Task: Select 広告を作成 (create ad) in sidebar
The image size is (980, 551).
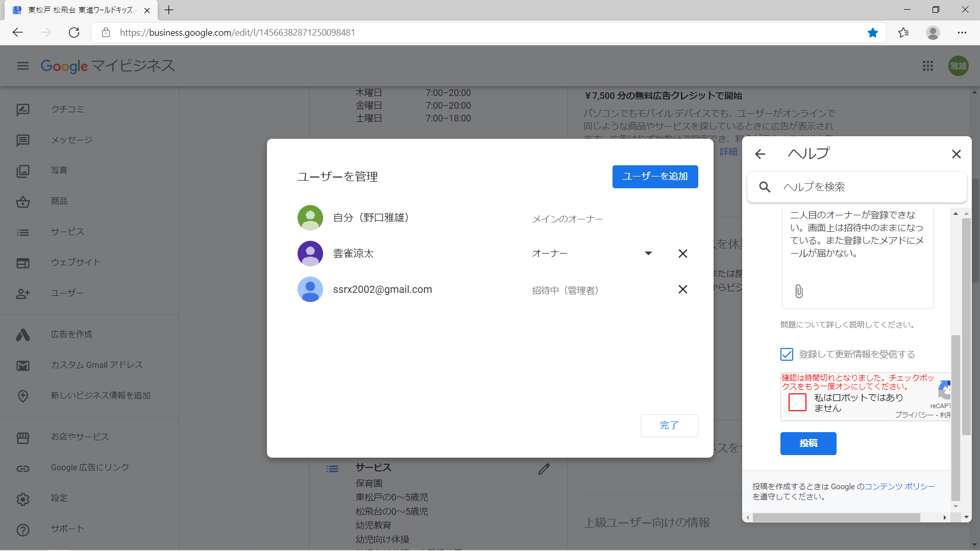Action: (x=71, y=334)
